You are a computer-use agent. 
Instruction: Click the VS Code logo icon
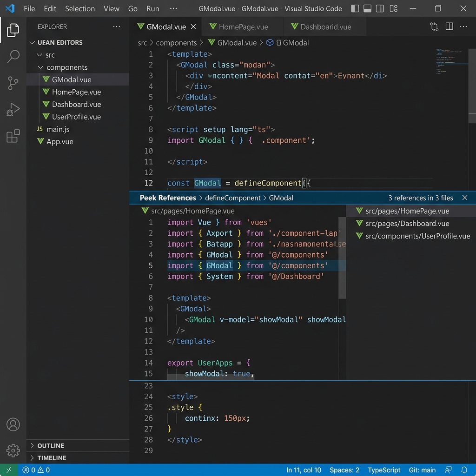tap(10, 8)
